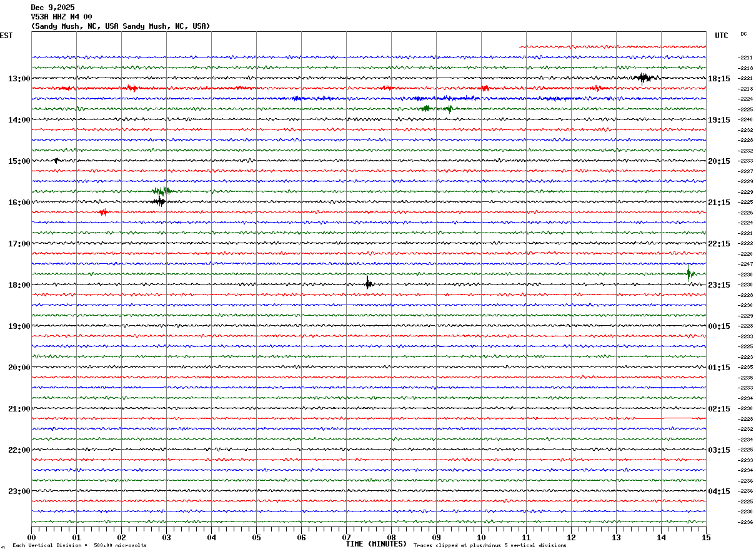
Task: Click the 'Dec 9,2025' date label
Action: (52, 8)
